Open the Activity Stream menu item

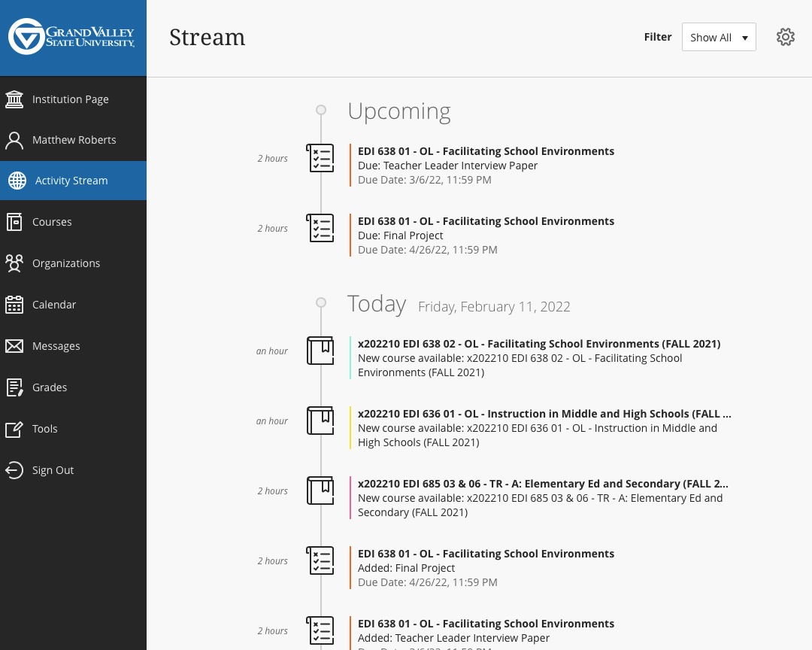71,181
